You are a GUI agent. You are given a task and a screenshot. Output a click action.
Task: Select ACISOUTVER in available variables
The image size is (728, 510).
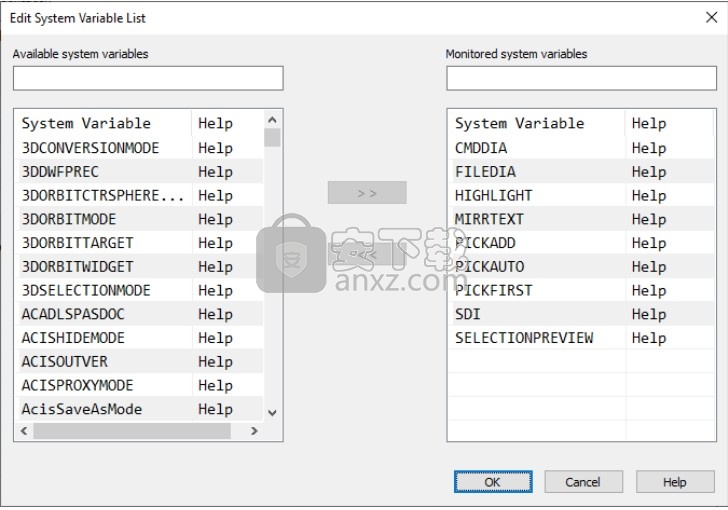click(65, 361)
